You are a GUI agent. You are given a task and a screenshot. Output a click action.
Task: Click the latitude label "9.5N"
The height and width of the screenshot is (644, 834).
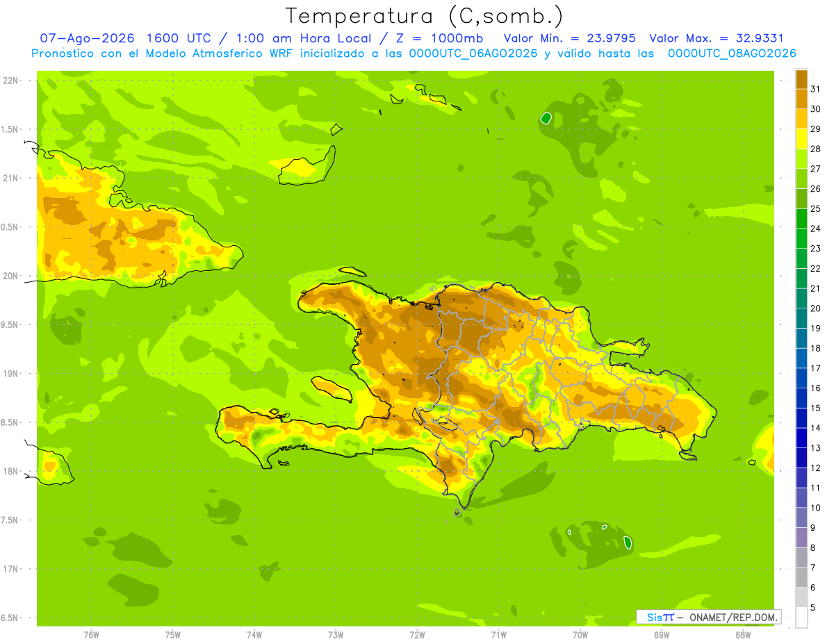[x=10, y=324]
